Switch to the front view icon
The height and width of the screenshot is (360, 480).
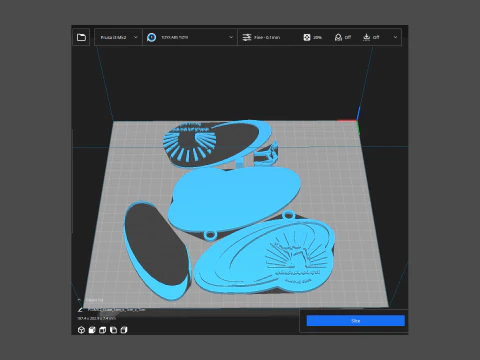[x=92, y=330]
